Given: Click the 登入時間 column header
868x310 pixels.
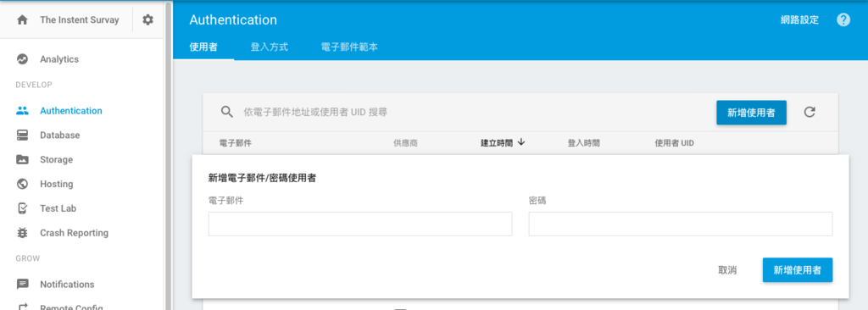Looking at the screenshot, I should click(583, 143).
